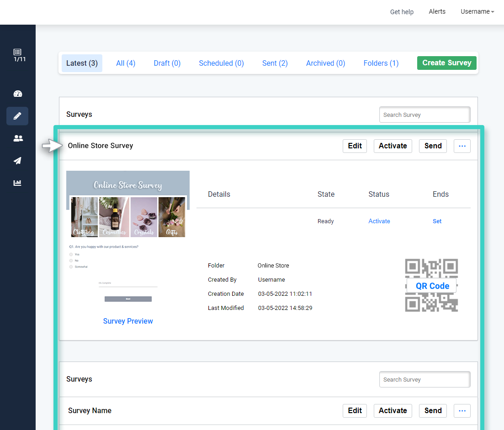The height and width of the screenshot is (430, 504).
Task: Open the Scheduled (0) tab
Action: [222, 63]
